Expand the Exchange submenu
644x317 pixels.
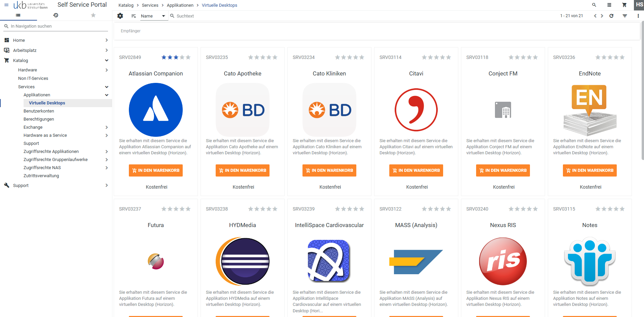coord(107,127)
